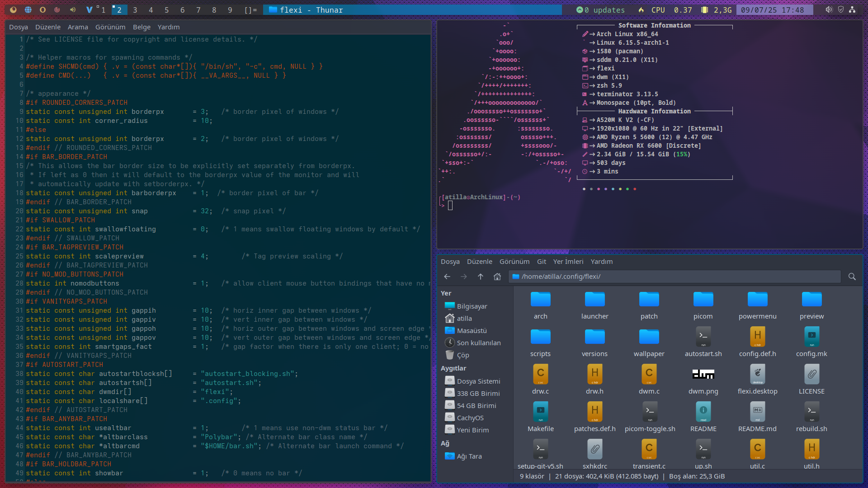Open editor Arama menu
The image size is (868, 488).
tap(78, 27)
